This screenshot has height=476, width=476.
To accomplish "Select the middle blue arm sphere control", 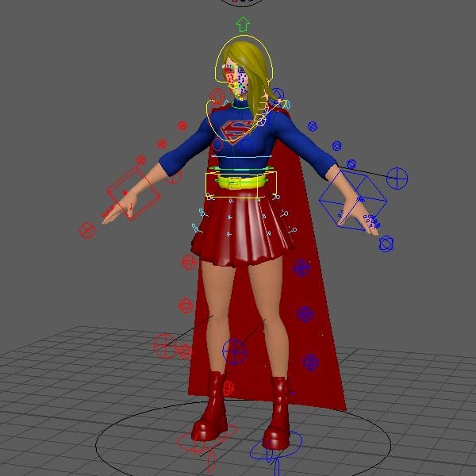I will pyautogui.click(x=336, y=146).
